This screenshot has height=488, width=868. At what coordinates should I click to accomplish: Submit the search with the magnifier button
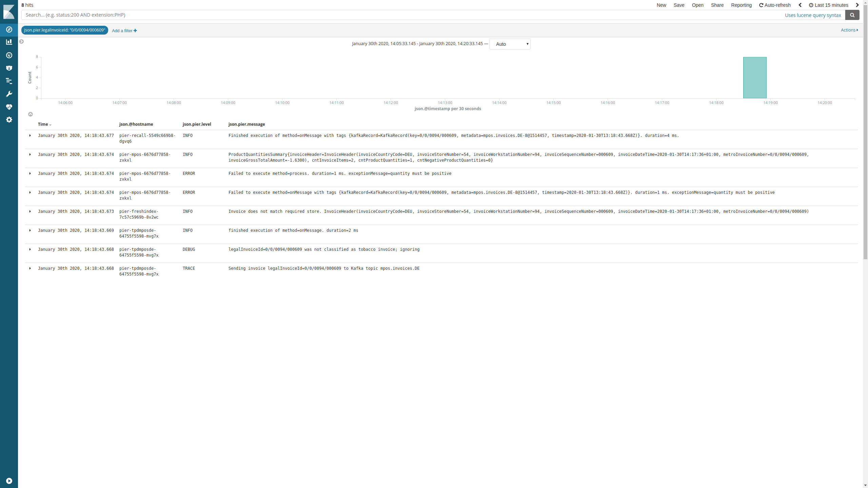click(x=852, y=15)
